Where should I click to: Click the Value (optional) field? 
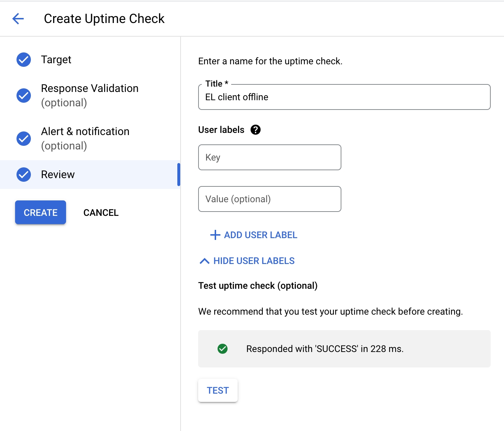coord(269,199)
